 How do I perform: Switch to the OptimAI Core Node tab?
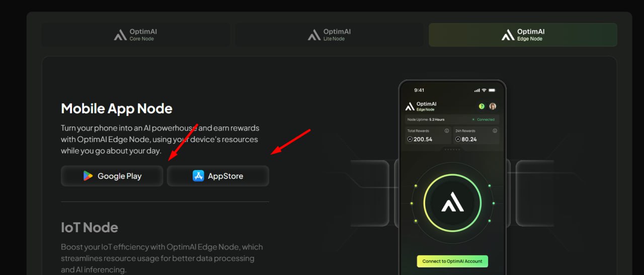[x=136, y=35]
